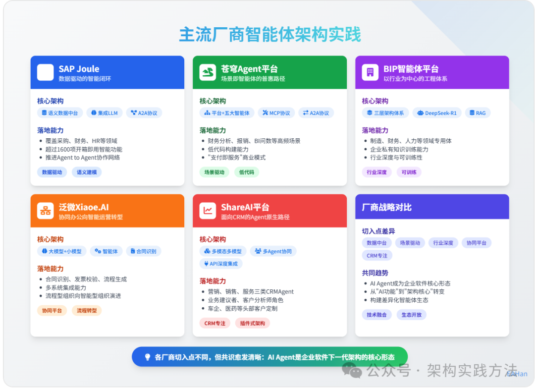Click the exchange arrows icon in 苍穹's A2A协议 pill
535x392 pixels.
click(306, 112)
